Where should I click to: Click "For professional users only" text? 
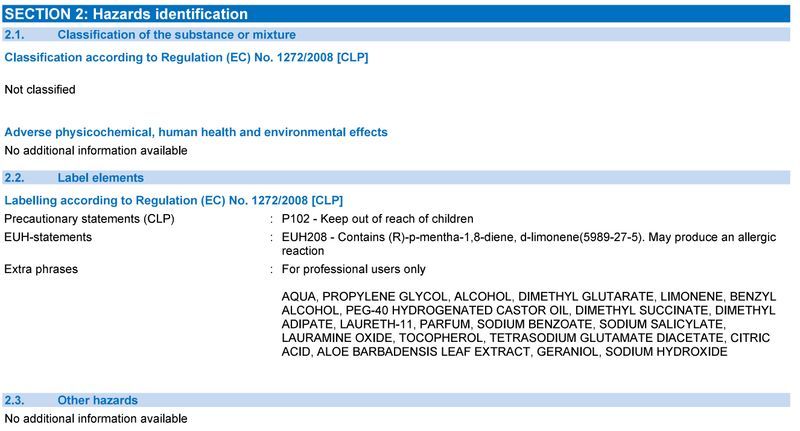[354, 269]
